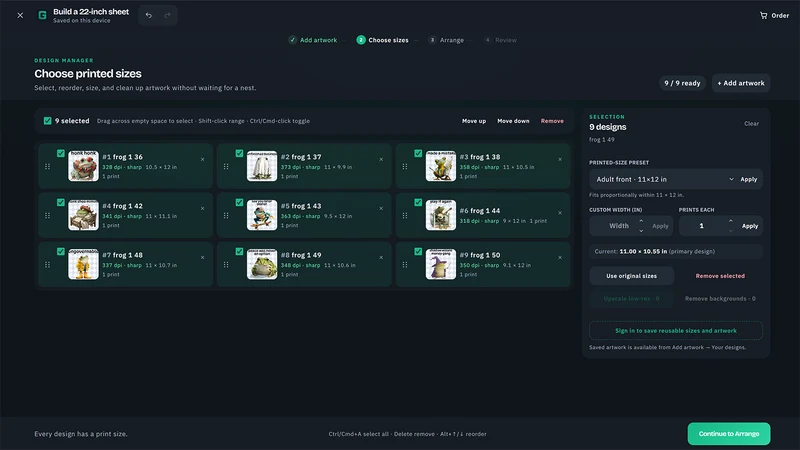Click Use original sizes

click(631, 276)
